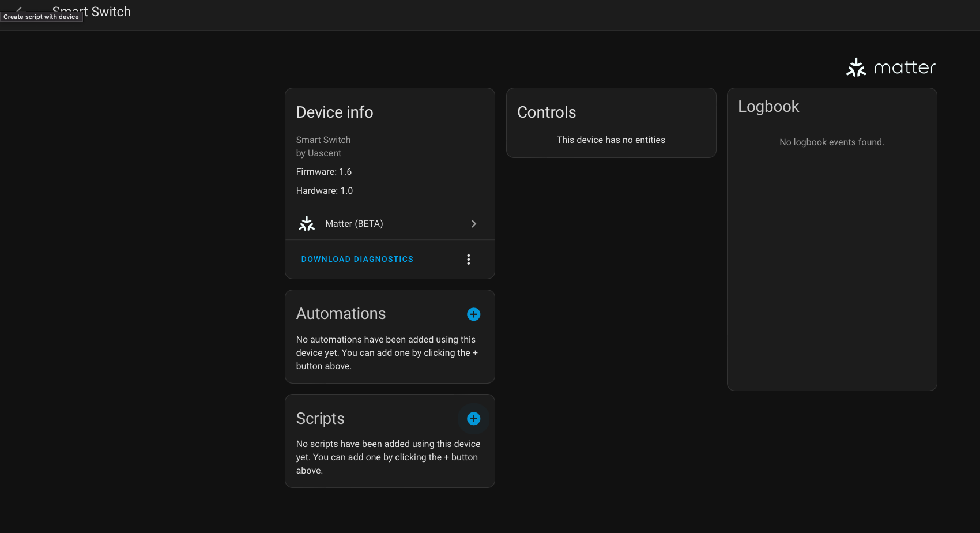Screen dimensions: 980x533
Task: Click the Controls card heading
Action: 546,112
